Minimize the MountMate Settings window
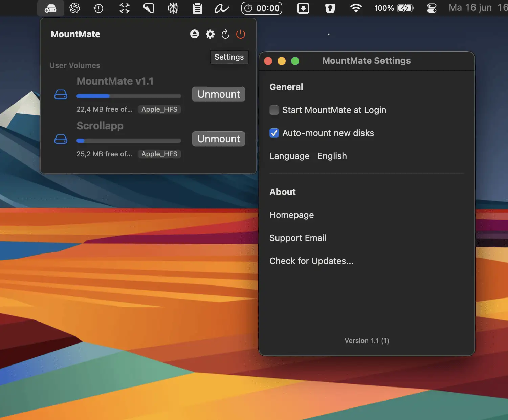Viewport: 508px width, 420px height. tap(282, 61)
